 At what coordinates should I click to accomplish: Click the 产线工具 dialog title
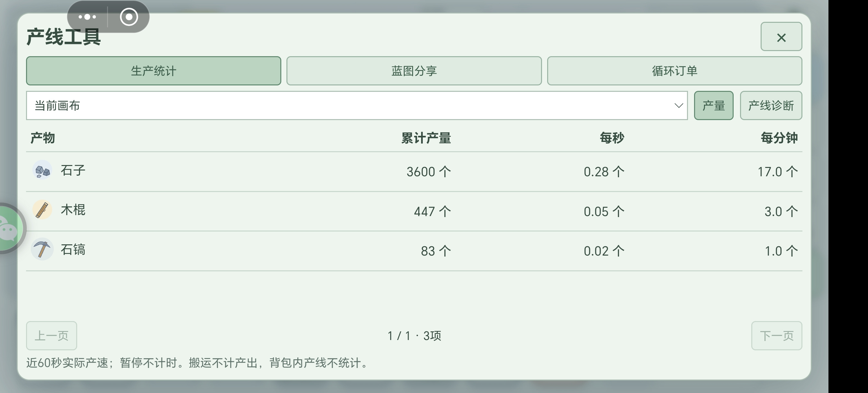tap(64, 37)
